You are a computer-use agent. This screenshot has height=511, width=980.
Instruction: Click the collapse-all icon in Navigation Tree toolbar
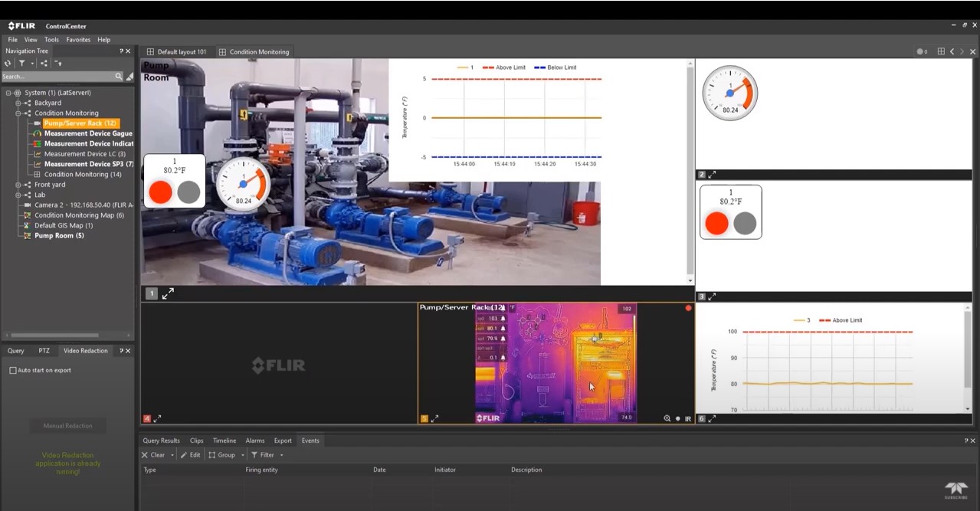pyautogui.click(x=58, y=64)
